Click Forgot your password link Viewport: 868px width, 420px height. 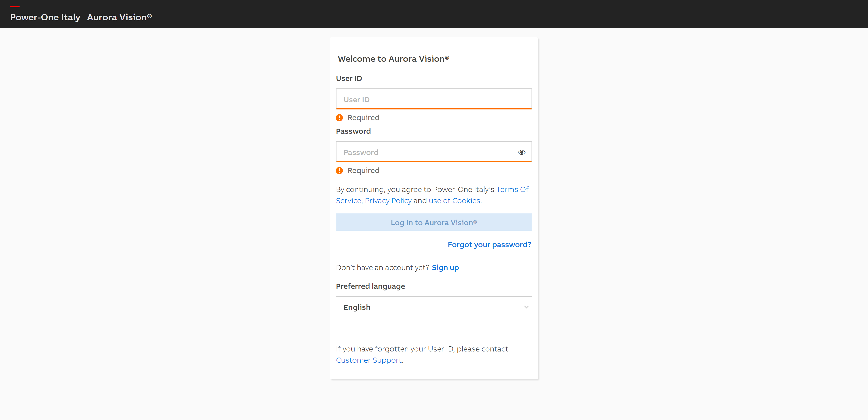pos(489,244)
